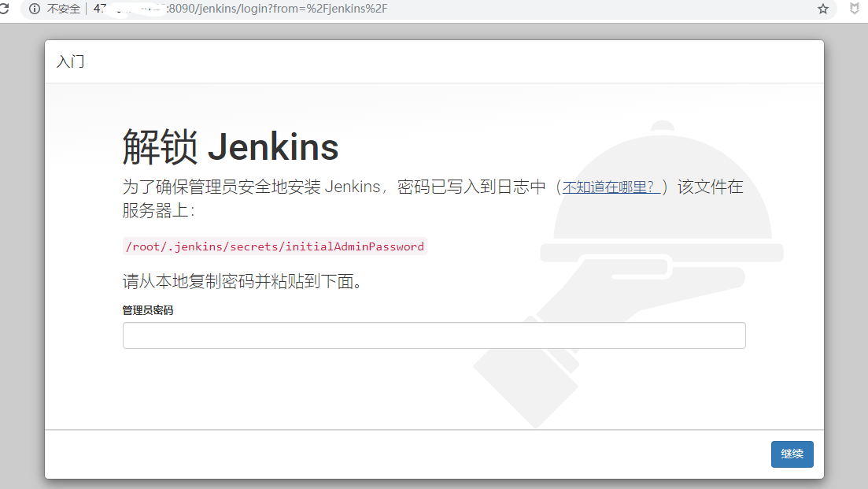Click the 入门 header title
Viewport: 868px width, 489px height.
tap(70, 61)
